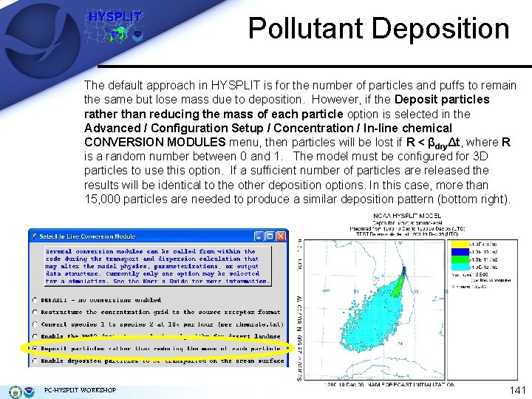532x399 pixels.
Task: Click bold text CONVERSION MODULES in paragraph
Action: coord(154,142)
